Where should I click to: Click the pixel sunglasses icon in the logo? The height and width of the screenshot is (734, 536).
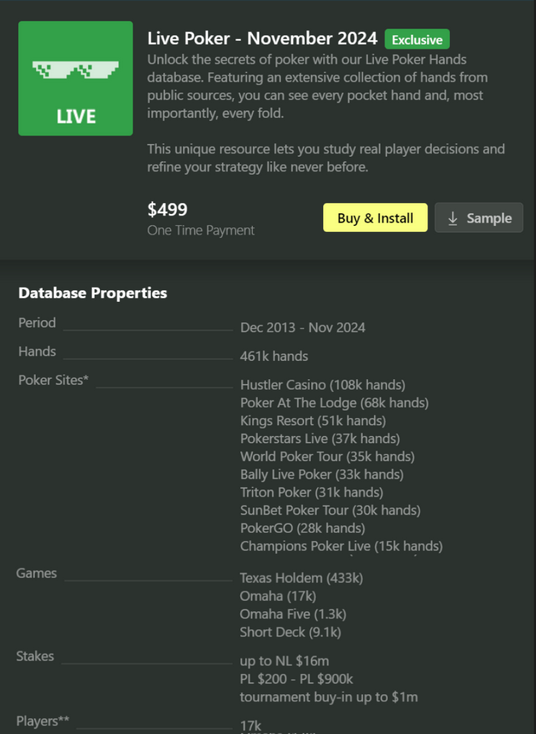(x=75, y=69)
